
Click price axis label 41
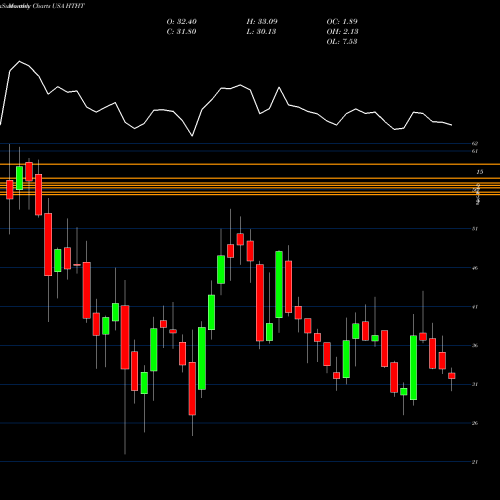(x=475, y=307)
